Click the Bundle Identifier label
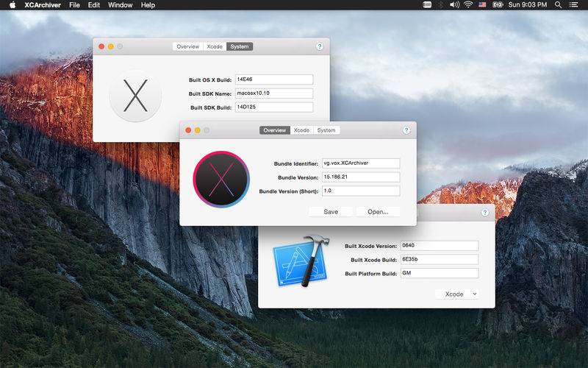588x368 pixels. point(296,163)
